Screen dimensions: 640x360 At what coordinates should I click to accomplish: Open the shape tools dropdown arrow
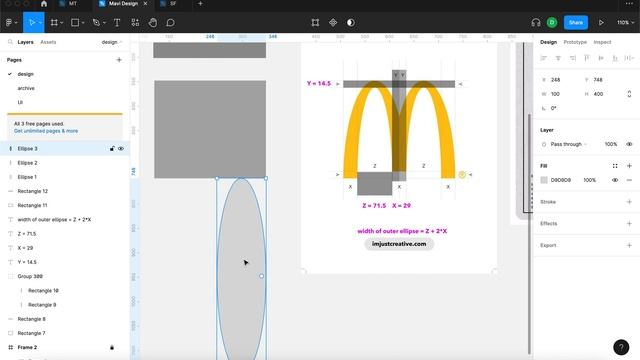(x=83, y=23)
